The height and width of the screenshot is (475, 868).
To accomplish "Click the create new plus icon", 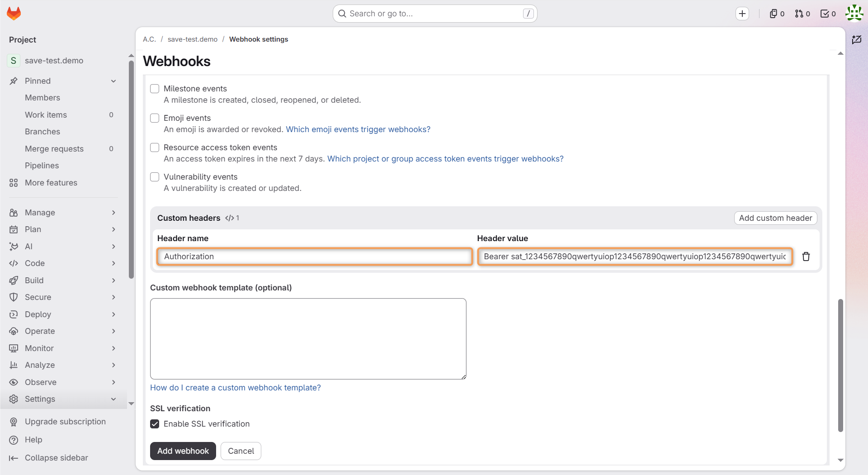I will (742, 14).
